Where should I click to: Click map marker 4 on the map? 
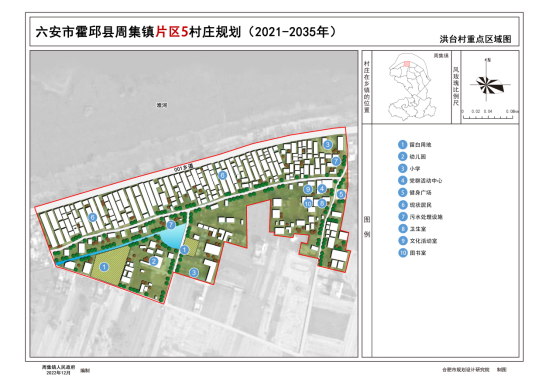coord(322,189)
